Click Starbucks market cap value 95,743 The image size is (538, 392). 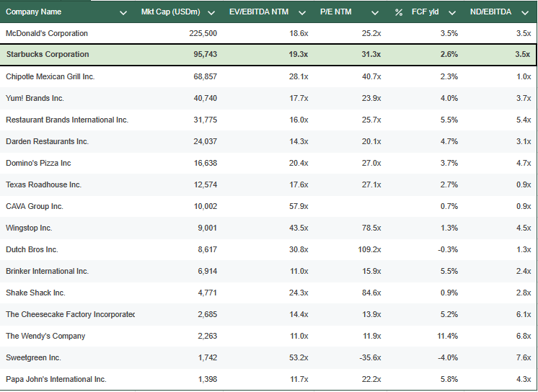click(206, 54)
